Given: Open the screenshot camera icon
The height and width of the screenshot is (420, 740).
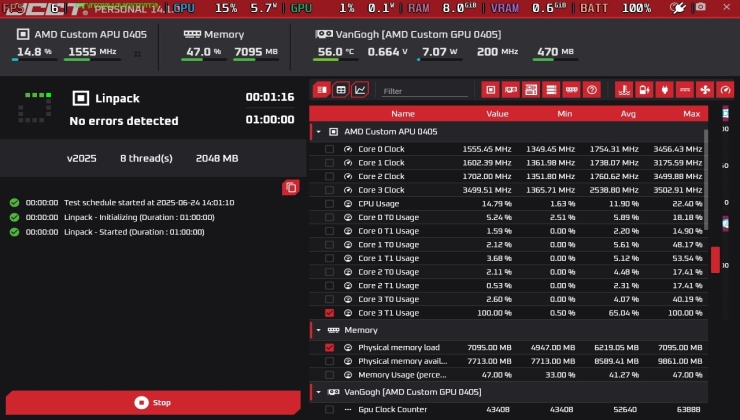Looking at the screenshot, I should pos(700,8).
